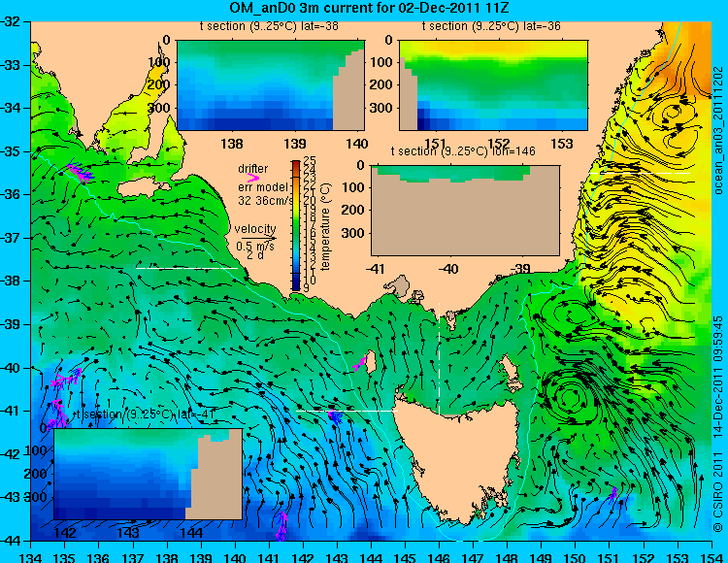Click the vertical dashed section line at lon 146

(x=439, y=359)
